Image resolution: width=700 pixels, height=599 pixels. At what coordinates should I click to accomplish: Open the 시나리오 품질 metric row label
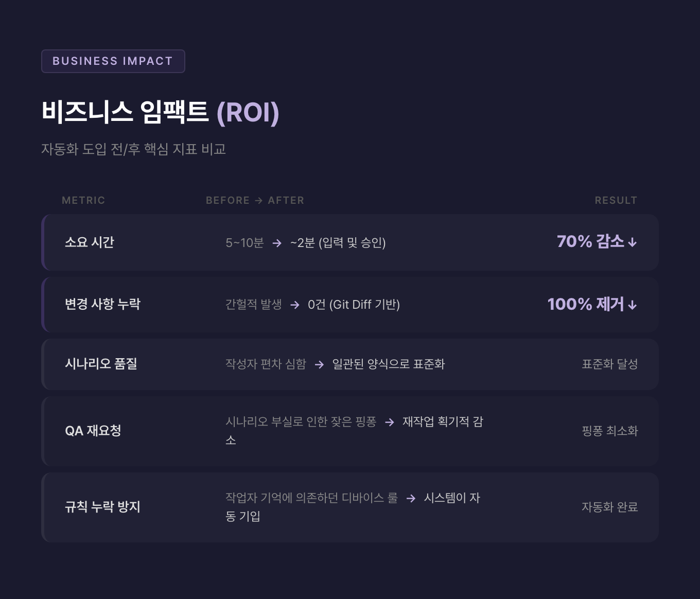pos(101,364)
